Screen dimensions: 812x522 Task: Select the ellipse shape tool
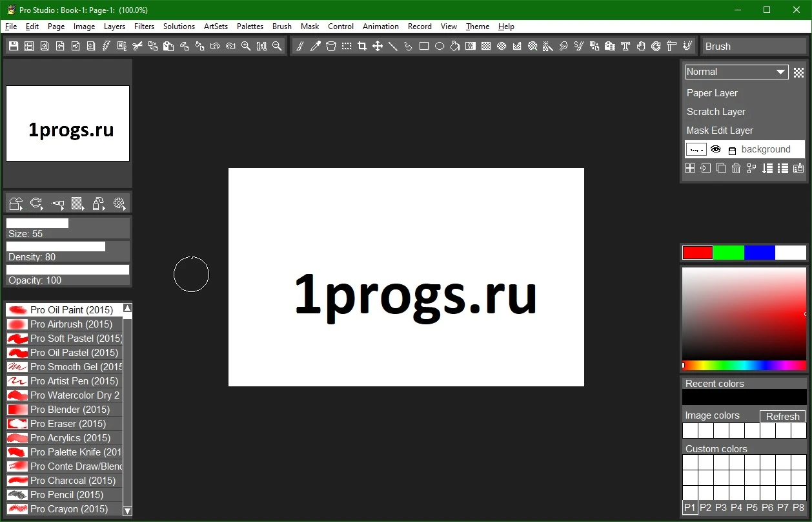[x=440, y=46]
